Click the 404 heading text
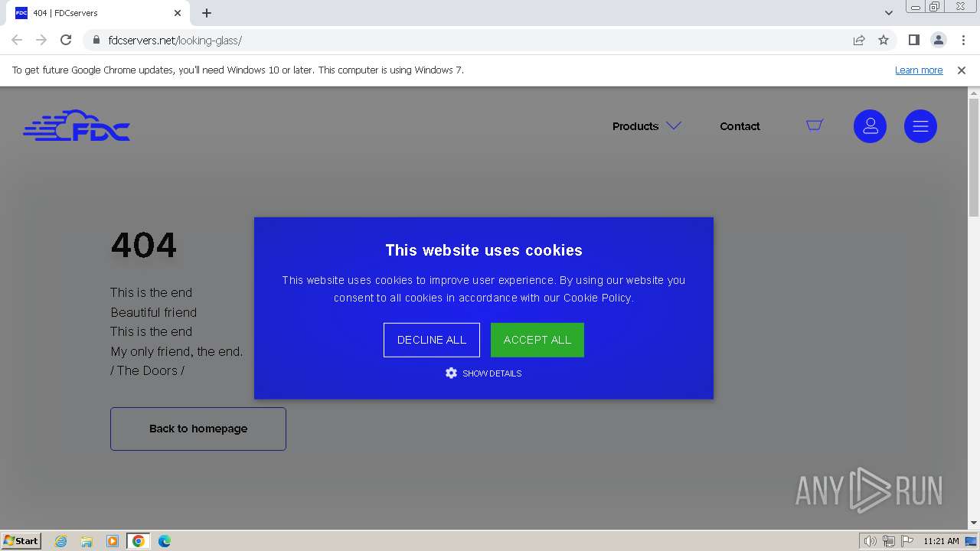Image resolution: width=980 pixels, height=551 pixels. tap(144, 246)
